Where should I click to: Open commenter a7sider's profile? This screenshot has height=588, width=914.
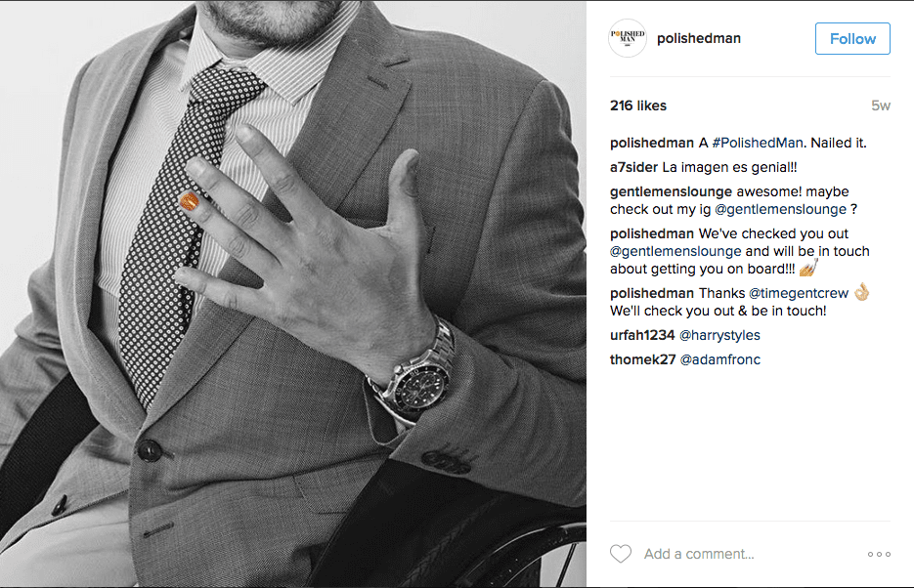(633, 167)
